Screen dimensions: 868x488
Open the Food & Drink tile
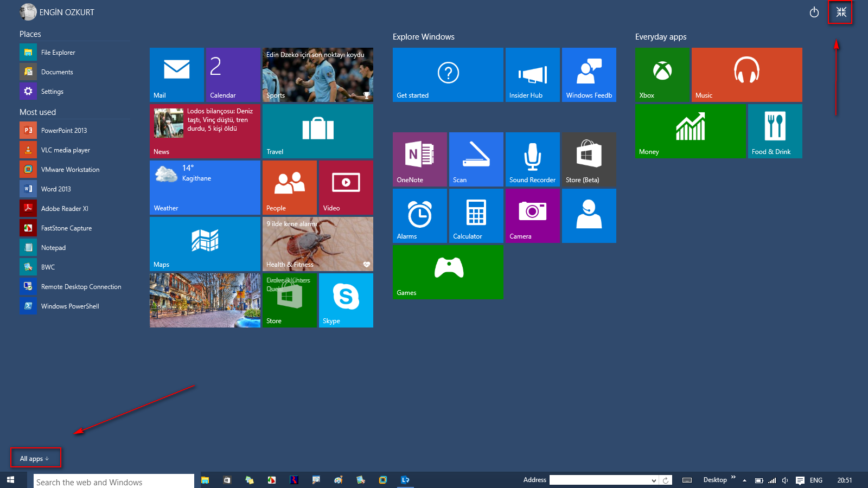[775, 131]
